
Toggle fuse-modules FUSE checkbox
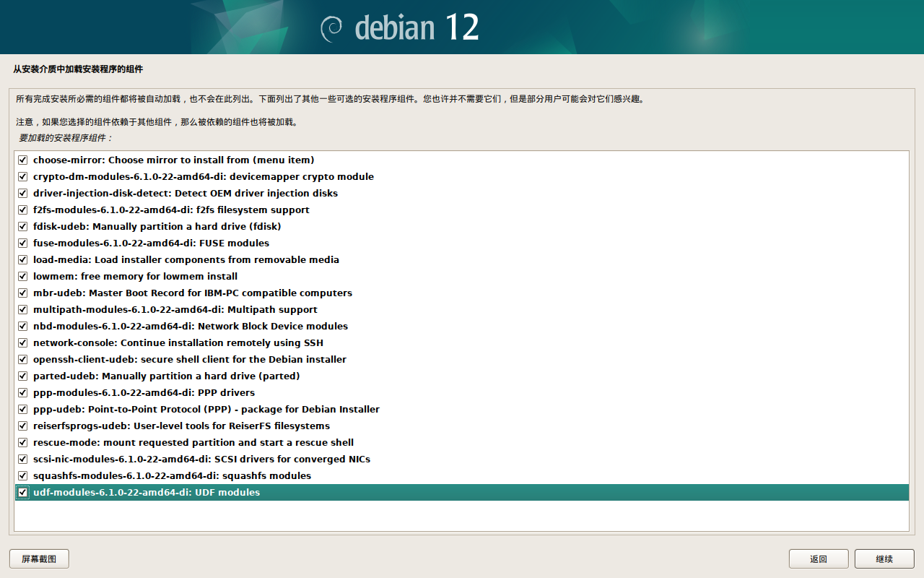(x=23, y=243)
